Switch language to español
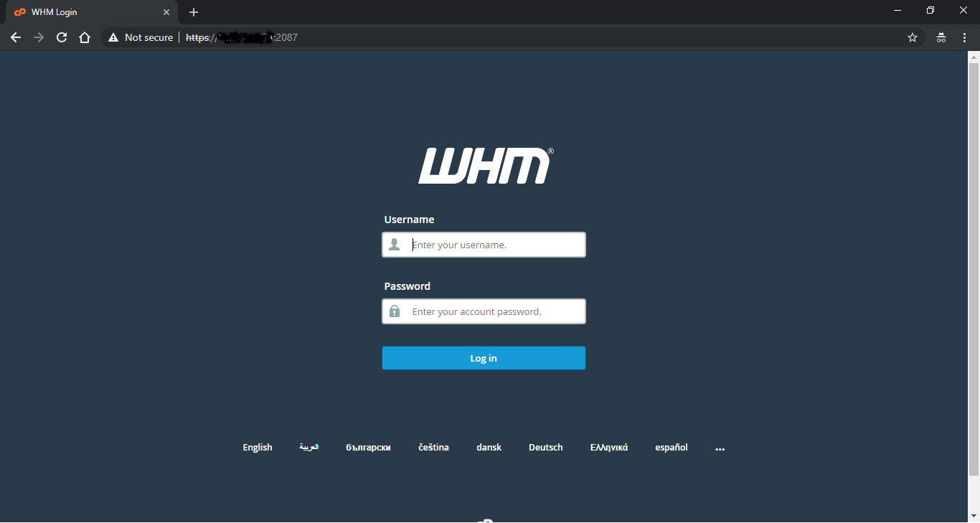Viewport: 980px width, 523px height. [x=672, y=448]
